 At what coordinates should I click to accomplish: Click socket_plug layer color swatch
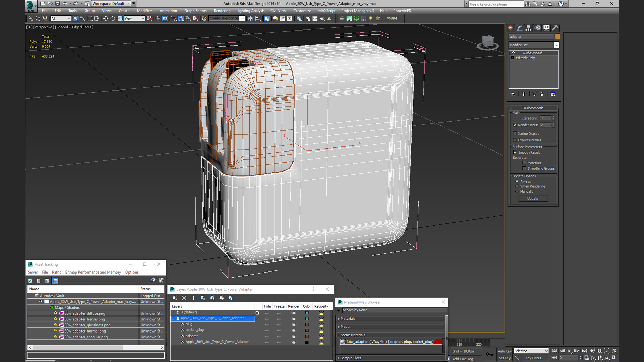(x=307, y=330)
